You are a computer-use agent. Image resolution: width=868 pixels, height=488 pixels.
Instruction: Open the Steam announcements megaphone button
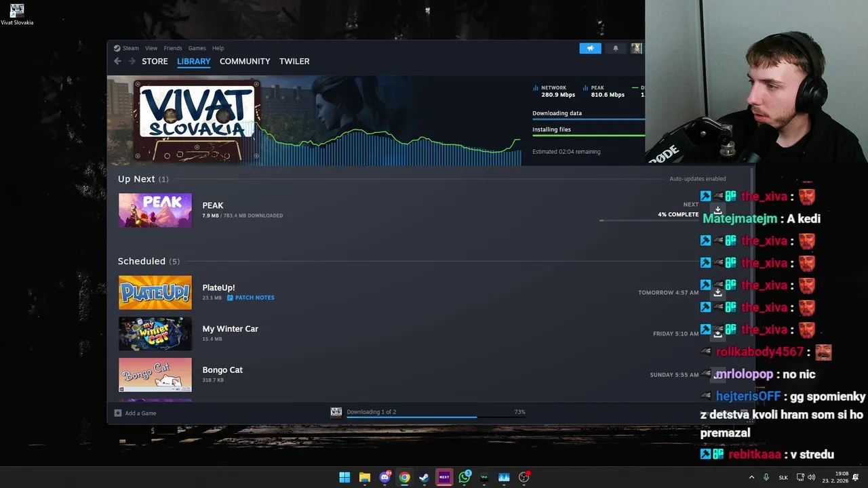click(x=590, y=48)
